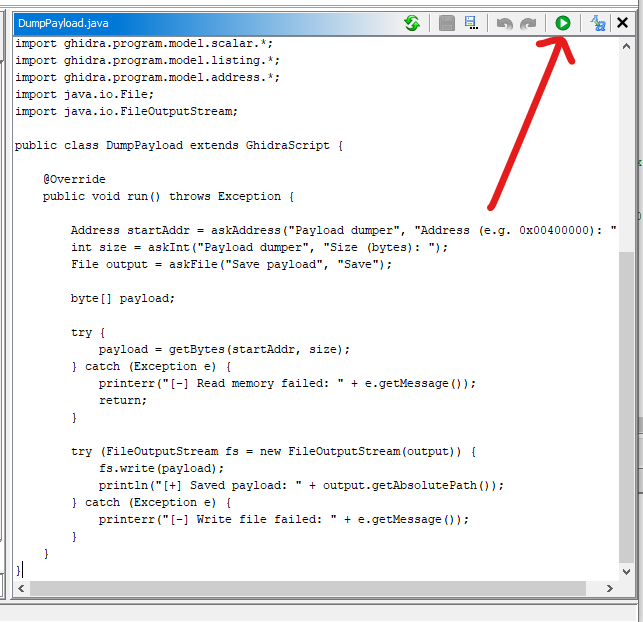Redo the last undone edit

[x=528, y=23]
